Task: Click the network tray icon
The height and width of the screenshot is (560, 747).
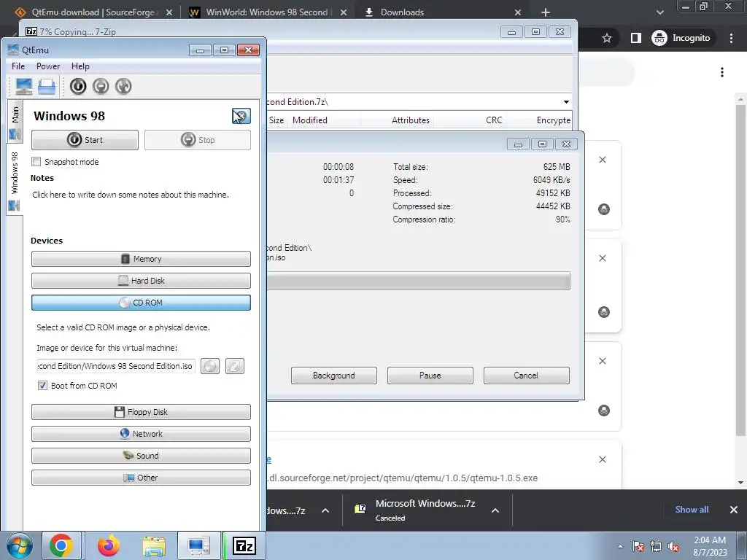Action: pyautogui.click(x=656, y=547)
